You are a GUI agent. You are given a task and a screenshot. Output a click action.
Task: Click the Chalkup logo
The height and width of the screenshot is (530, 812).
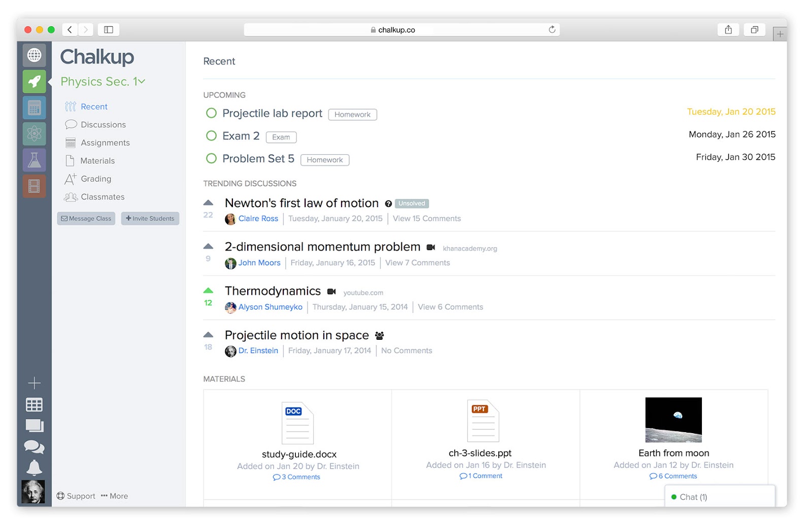point(97,57)
